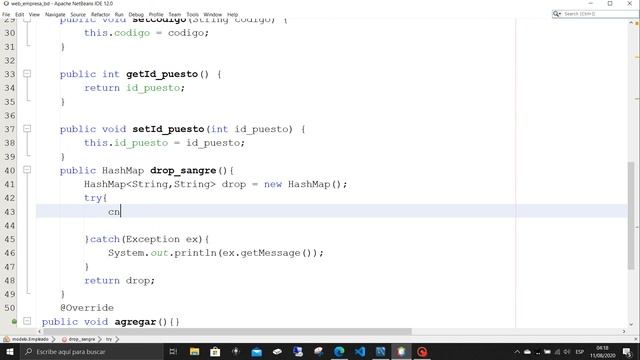Click the search magnifier dropdown icon

tap(556, 14)
